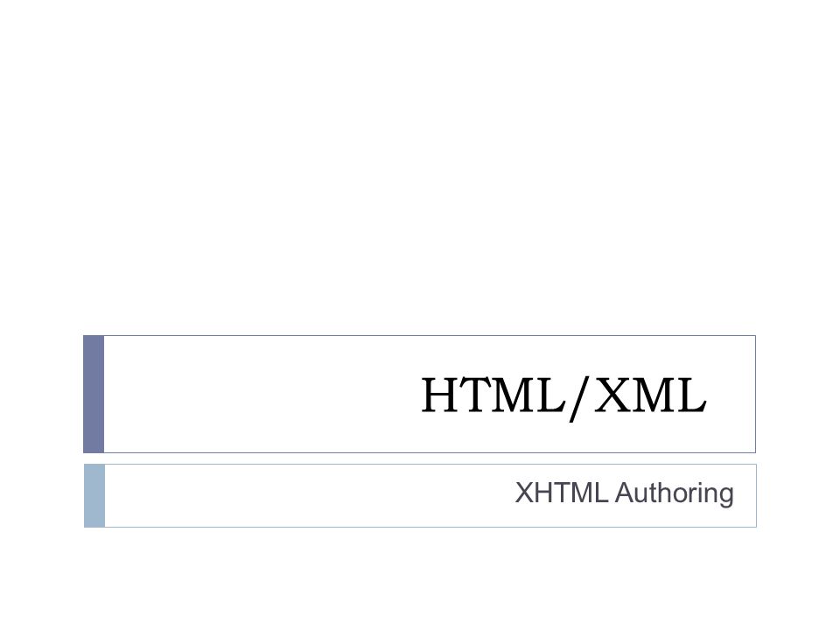Click the dark slate-blue bar beside the title
840x630 pixels.
(94, 395)
